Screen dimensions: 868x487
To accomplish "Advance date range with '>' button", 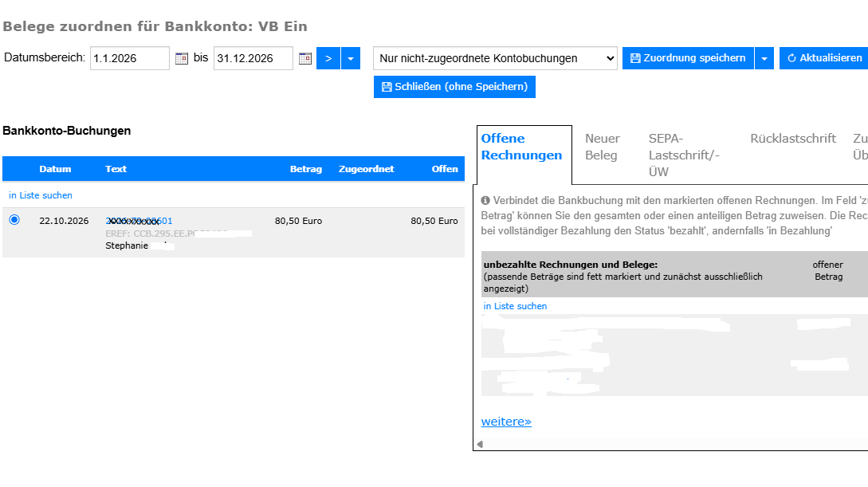I will pyautogui.click(x=328, y=58).
